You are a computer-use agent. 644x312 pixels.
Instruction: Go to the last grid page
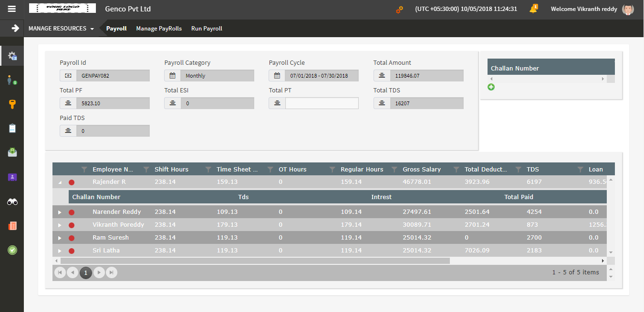(112, 272)
